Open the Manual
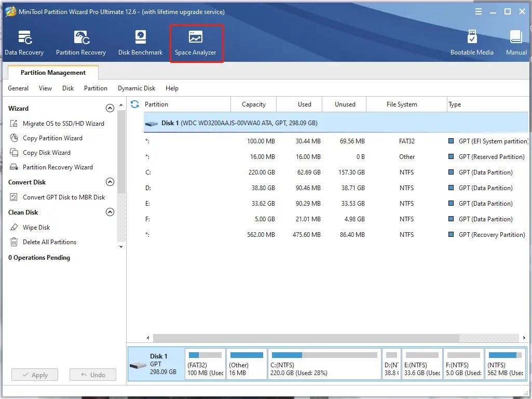The width and height of the screenshot is (532, 399). coord(516,43)
